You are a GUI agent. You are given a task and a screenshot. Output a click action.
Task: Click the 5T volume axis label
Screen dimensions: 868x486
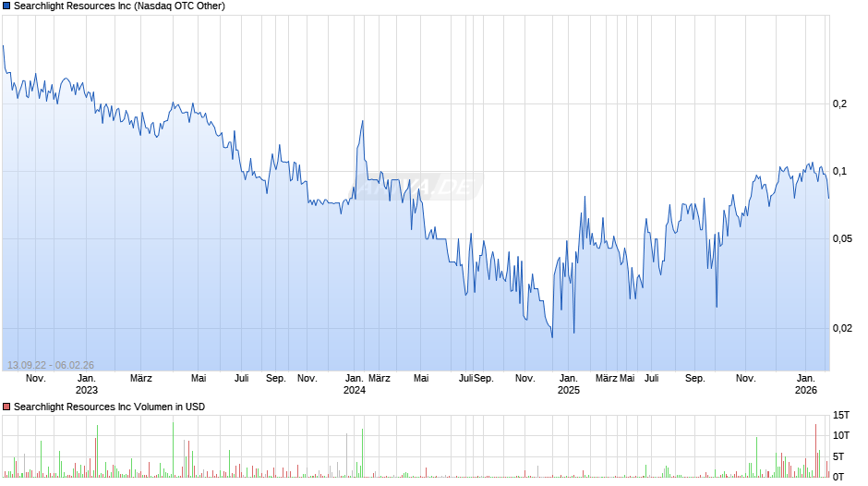(838, 456)
